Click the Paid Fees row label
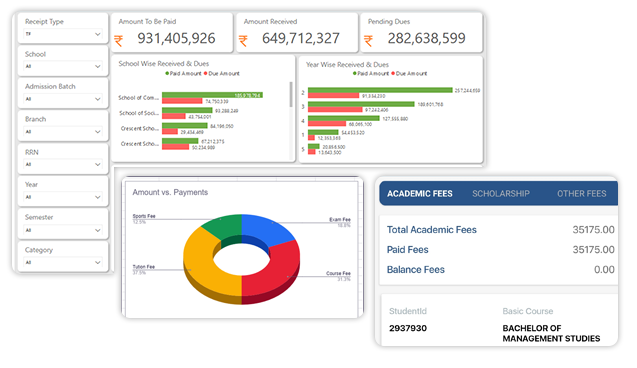 click(407, 250)
